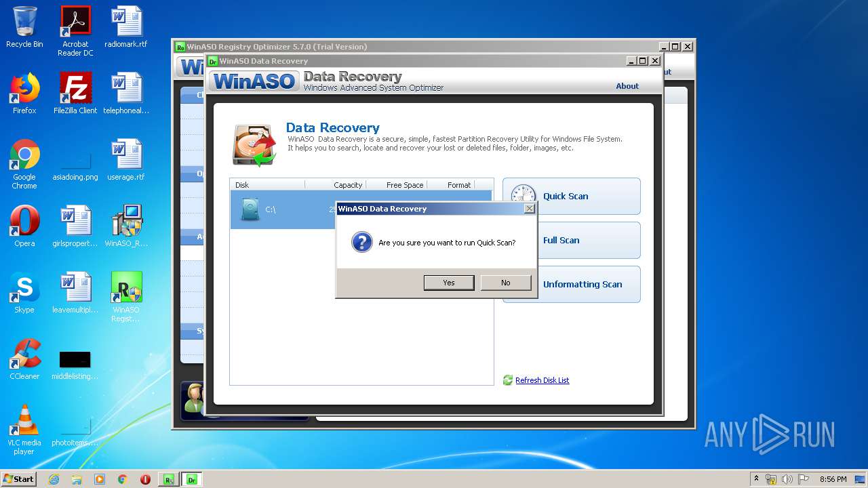Open the WinASO Regist... desktop shortcut
This screenshot has height=488, width=868.
click(x=126, y=297)
